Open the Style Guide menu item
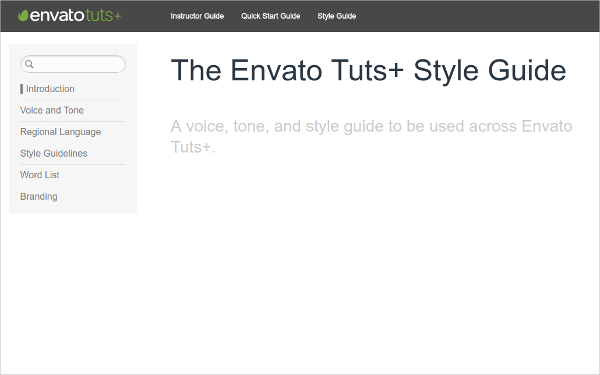Image resolution: width=600 pixels, height=375 pixels. tap(337, 16)
